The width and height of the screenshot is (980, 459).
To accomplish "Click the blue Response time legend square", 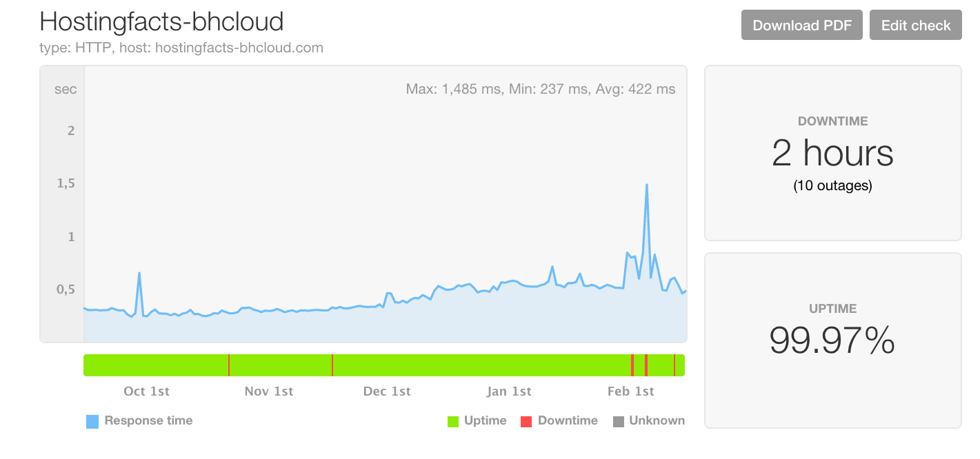I will pos(92,421).
